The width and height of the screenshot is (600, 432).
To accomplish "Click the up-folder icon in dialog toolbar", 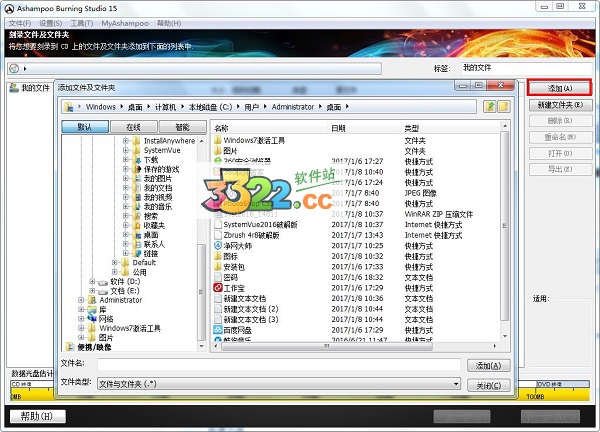I will tap(490, 106).
